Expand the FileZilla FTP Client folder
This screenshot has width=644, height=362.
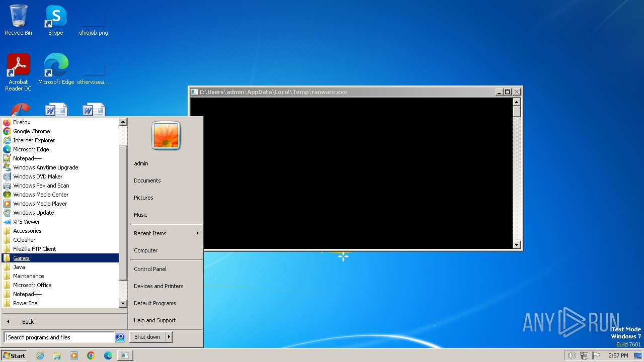pos(60,249)
